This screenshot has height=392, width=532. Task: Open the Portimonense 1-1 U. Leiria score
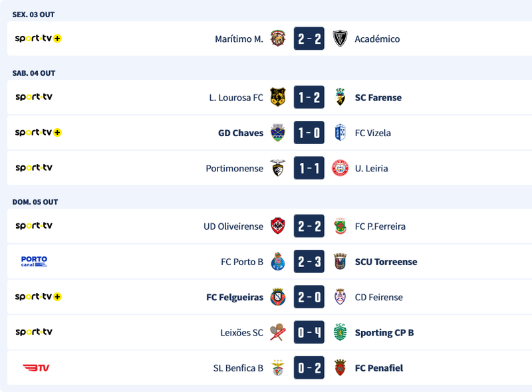[x=309, y=168]
